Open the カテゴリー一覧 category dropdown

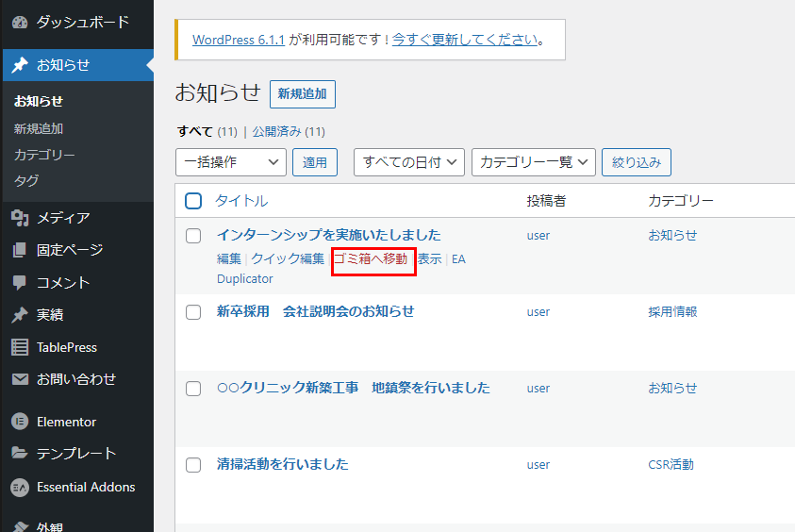click(x=534, y=162)
